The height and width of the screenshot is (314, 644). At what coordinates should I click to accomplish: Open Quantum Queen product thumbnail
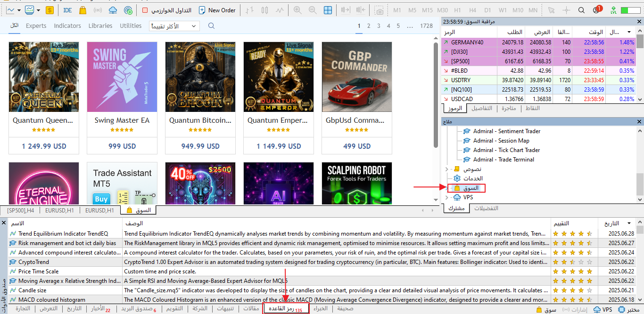44,76
